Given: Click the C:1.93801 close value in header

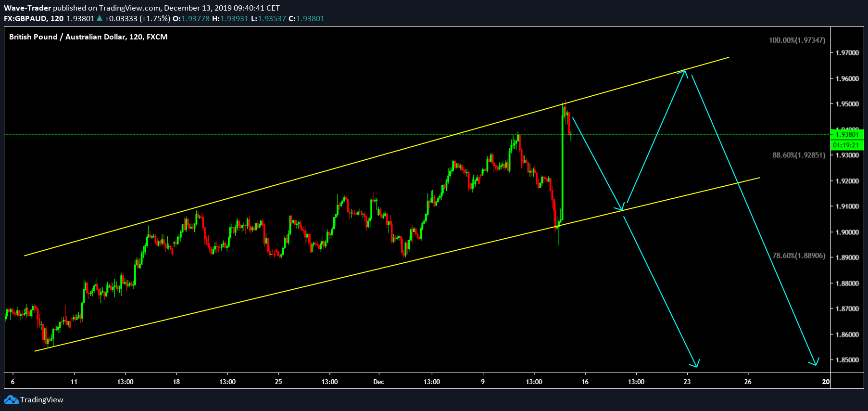Looking at the screenshot, I should (x=306, y=18).
